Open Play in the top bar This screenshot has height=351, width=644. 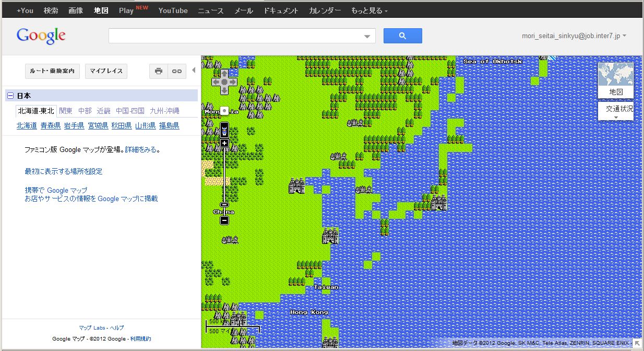(x=126, y=10)
